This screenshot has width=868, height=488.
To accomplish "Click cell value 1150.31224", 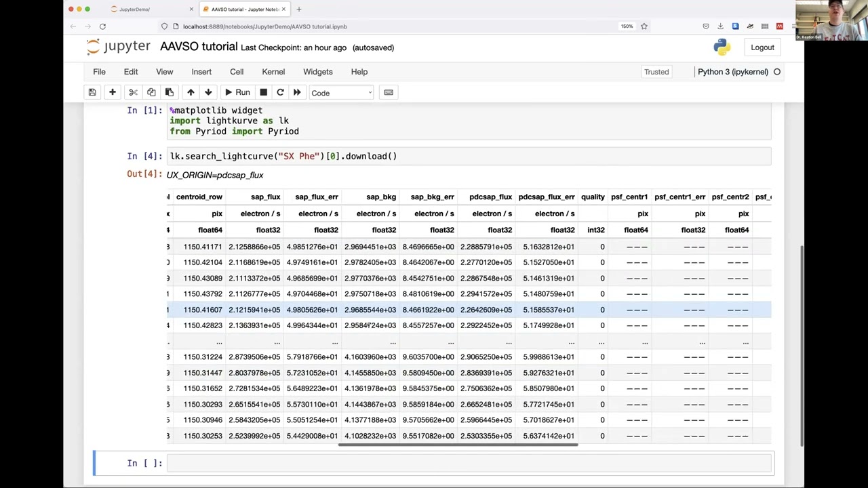I will pyautogui.click(x=203, y=357).
